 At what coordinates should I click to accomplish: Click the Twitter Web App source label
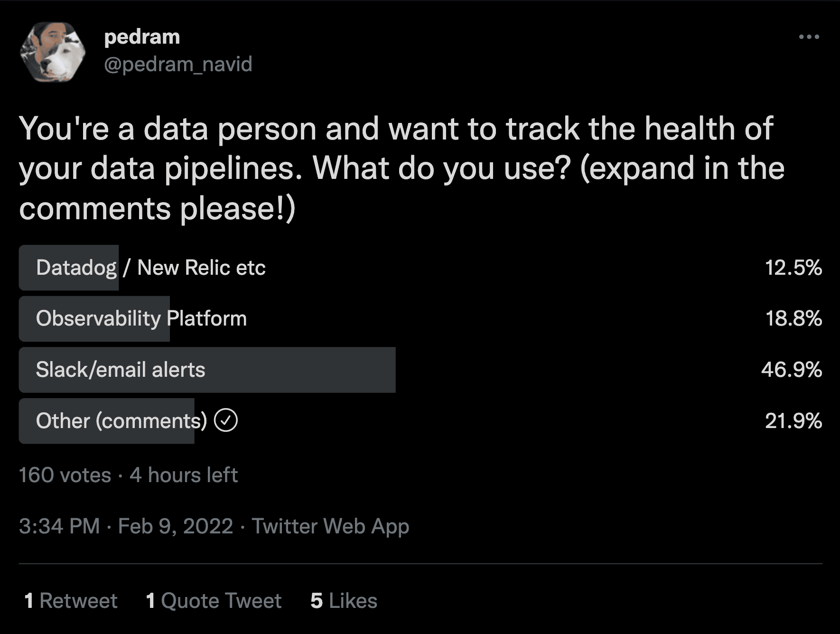pyautogui.click(x=330, y=526)
